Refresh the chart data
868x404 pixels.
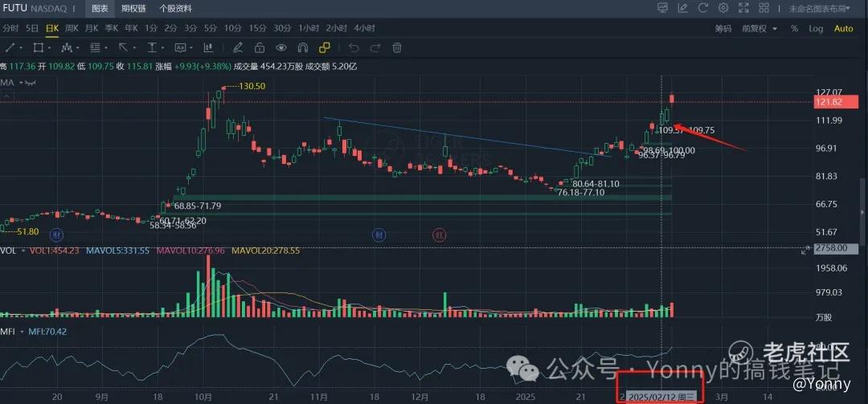[x=703, y=8]
